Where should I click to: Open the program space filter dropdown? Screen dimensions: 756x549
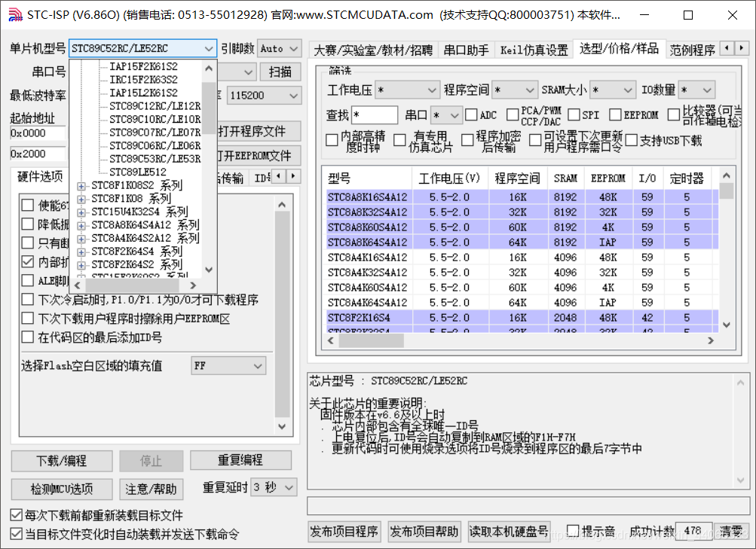tap(515, 90)
